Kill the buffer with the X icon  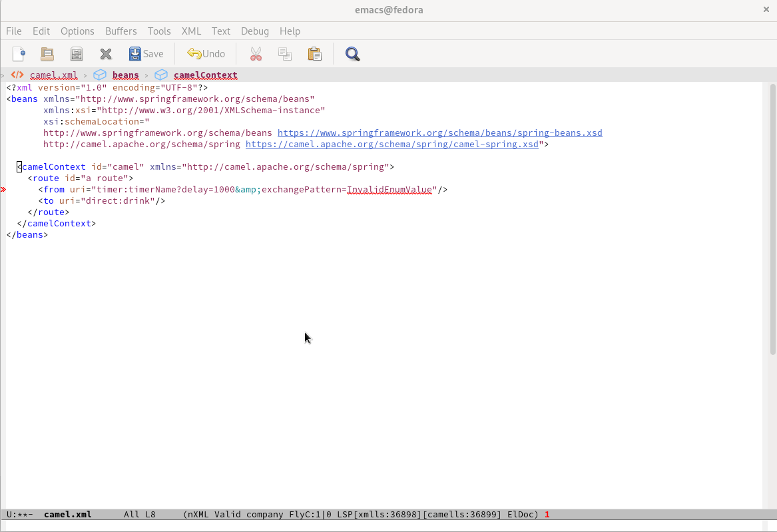tap(105, 54)
